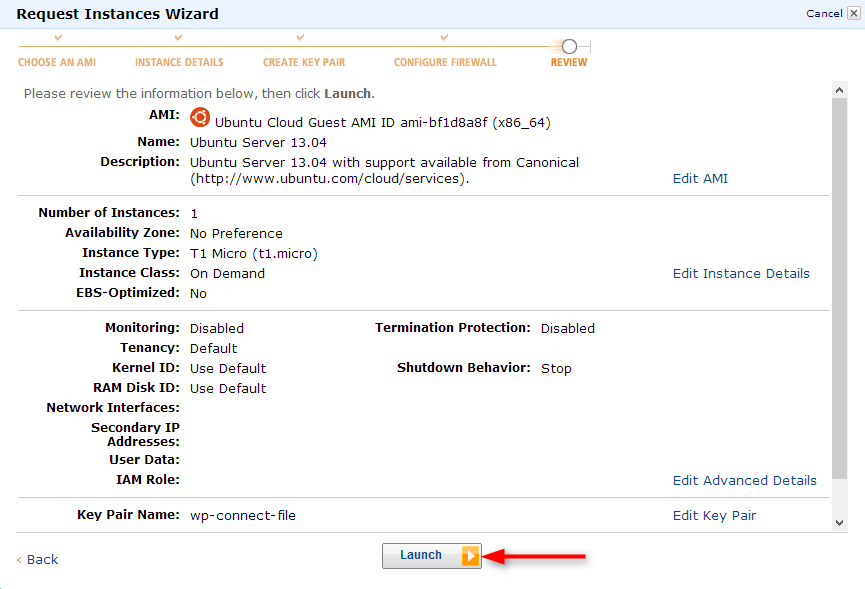This screenshot has height=589, width=865.
Task: Select the Review step label
Action: [569, 62]
